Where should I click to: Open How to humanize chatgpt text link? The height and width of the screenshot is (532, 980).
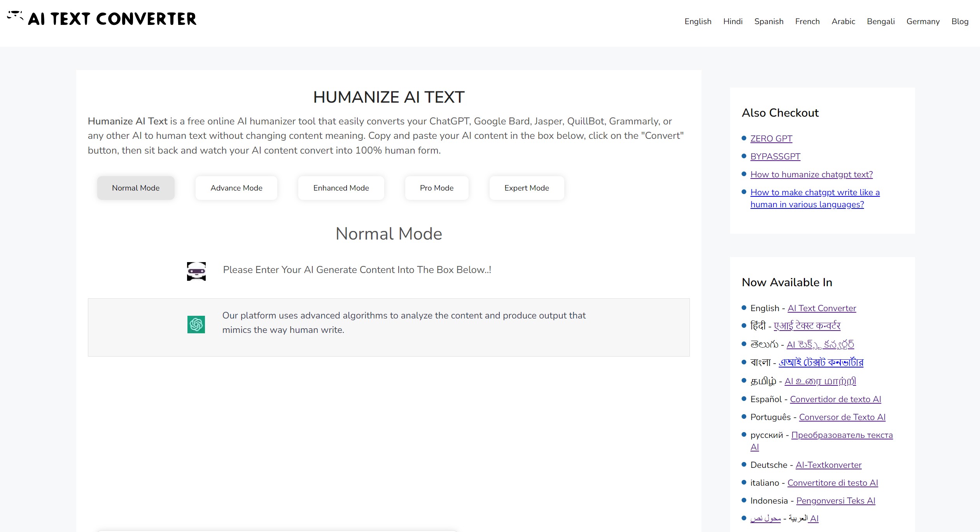tap(811, 174)
